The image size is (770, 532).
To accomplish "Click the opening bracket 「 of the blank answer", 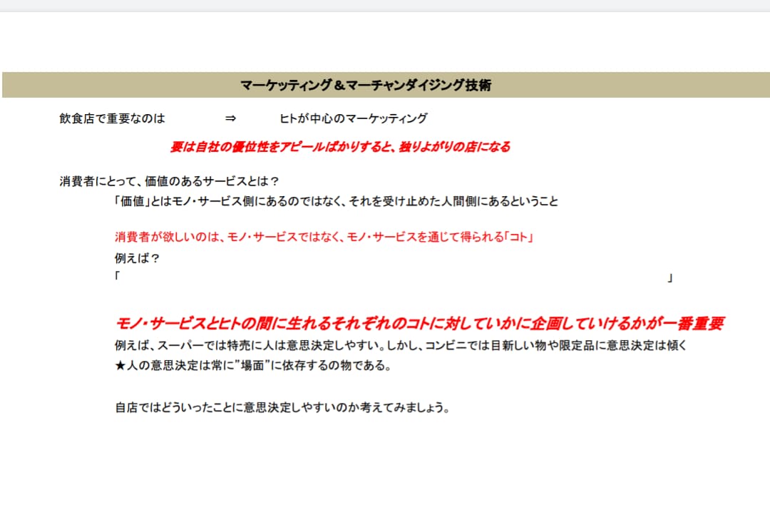I will [118, 276].
